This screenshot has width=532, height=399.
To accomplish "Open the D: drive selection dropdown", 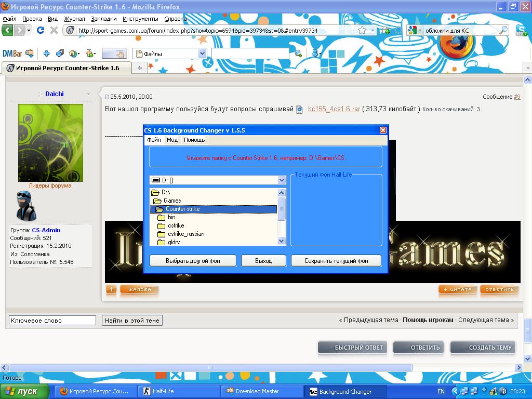I will (282, 180).
